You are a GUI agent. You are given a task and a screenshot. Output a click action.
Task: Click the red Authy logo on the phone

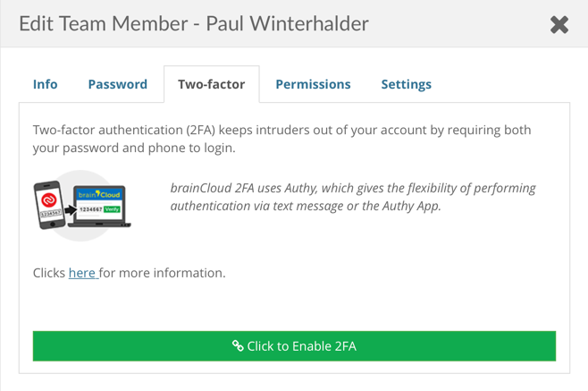pos(47,200)
